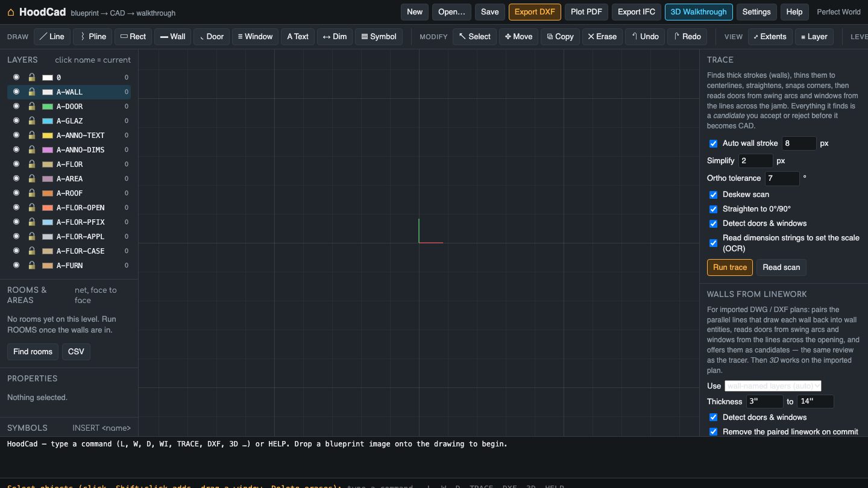The image size is (868, 488).
Task: Launch 3D Walkthrough
Action: click(699, 12)
